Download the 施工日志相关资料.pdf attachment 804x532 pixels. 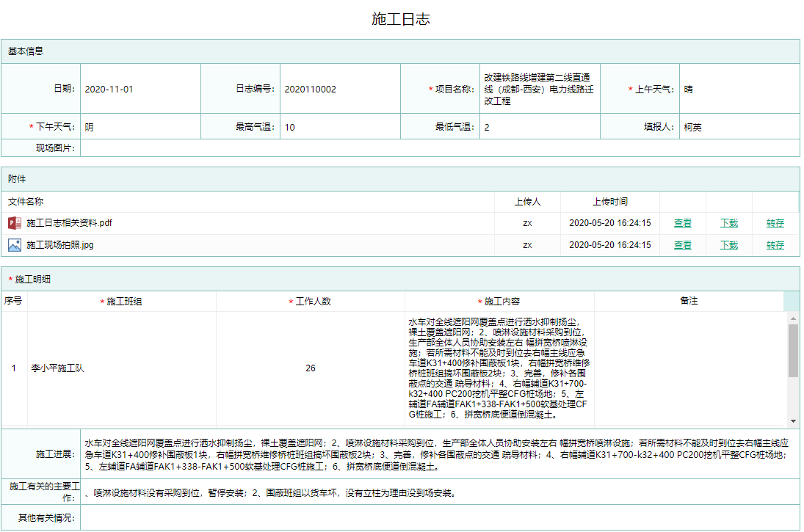[x=729, y=224]
